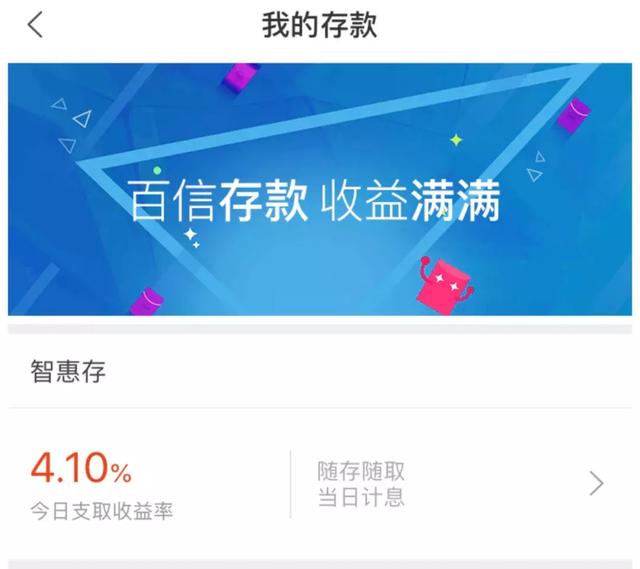The image size is (640, 569).
Task: Tap the 满满 bold text on the banner
Action: (456, 201)
